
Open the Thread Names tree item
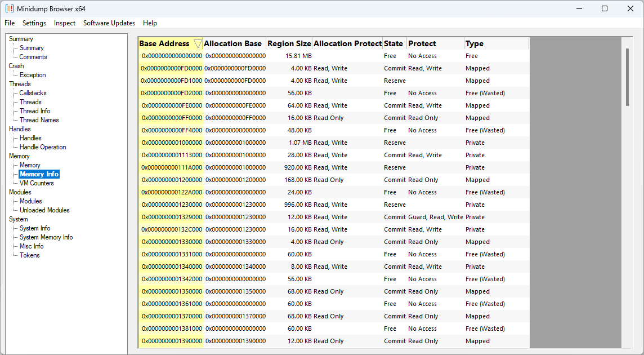[x=39, y=120]
